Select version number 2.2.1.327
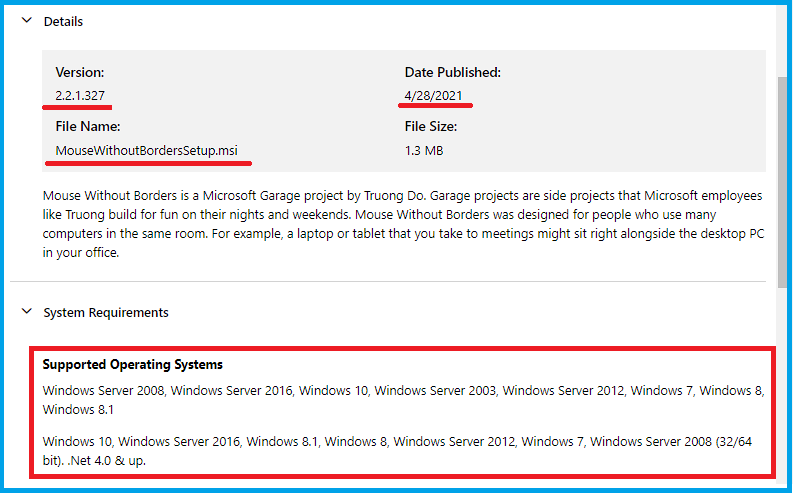This screenshot has height=495, width=793. click(x=80, y=96)
